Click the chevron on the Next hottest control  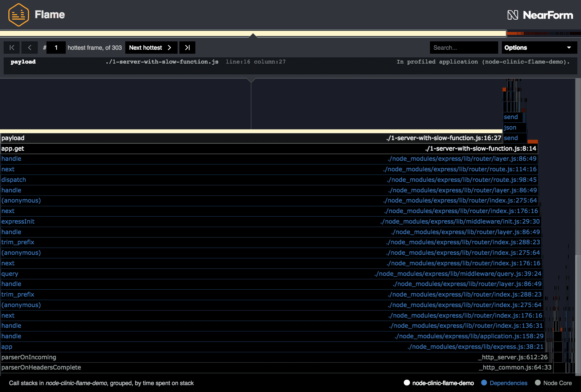coord(169,47)
